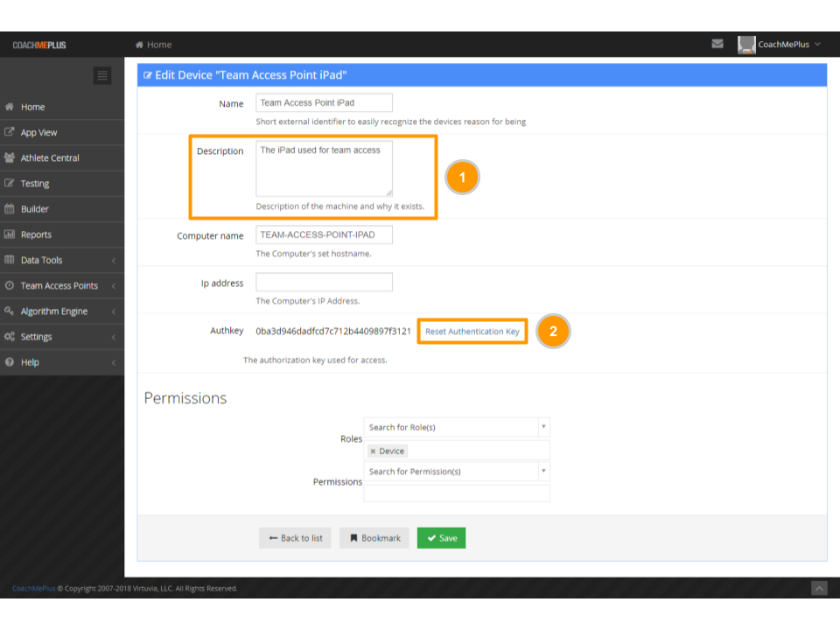
Task: Click the Builder calendar icon
Action: pos(9,209)
